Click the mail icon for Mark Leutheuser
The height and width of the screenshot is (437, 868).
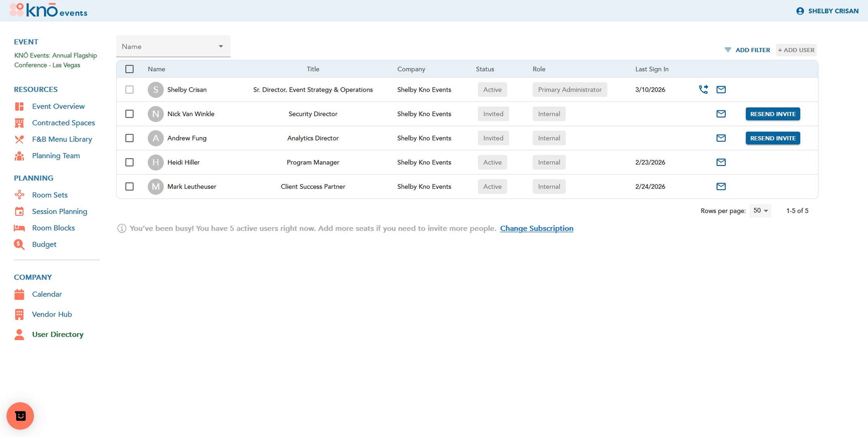(x=721, y=187)
